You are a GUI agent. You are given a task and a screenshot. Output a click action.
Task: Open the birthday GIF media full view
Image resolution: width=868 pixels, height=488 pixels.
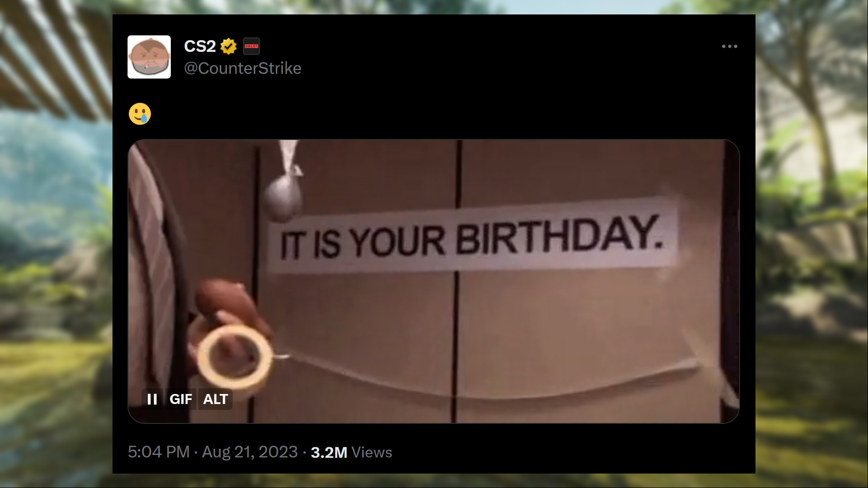434,281
